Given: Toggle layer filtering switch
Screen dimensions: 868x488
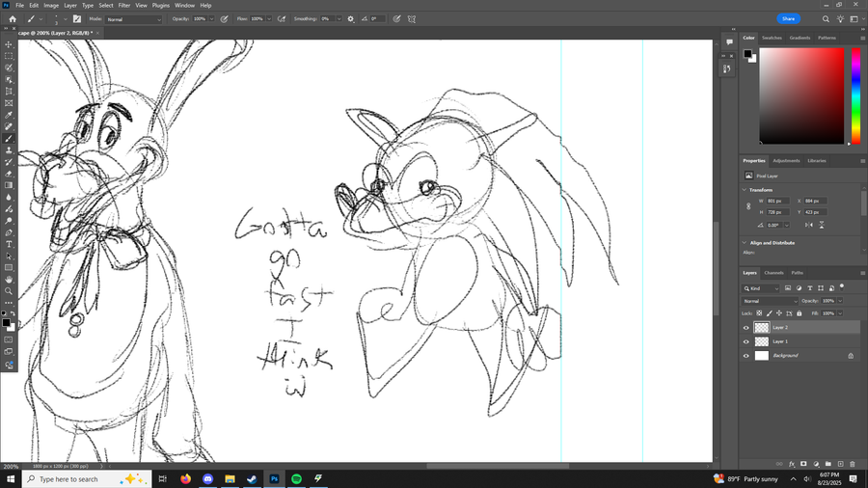Looking at the screenshot, I should pyautogui.click(x=842, y=286).
